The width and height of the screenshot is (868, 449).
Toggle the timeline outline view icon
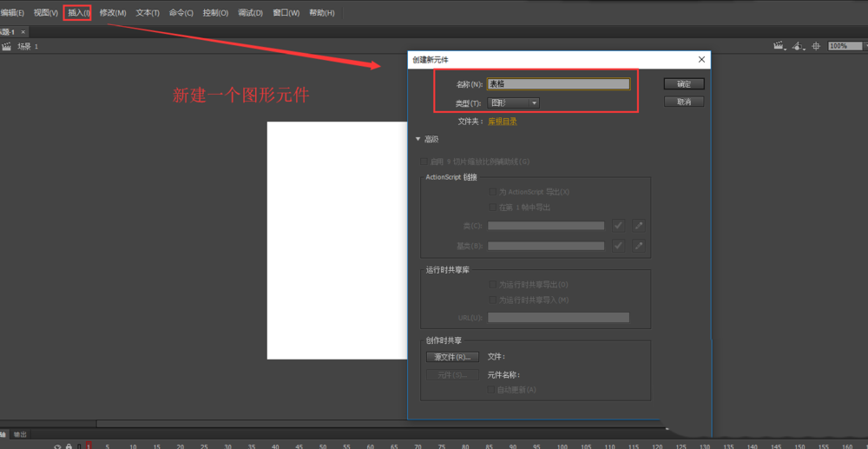[79, 446]
